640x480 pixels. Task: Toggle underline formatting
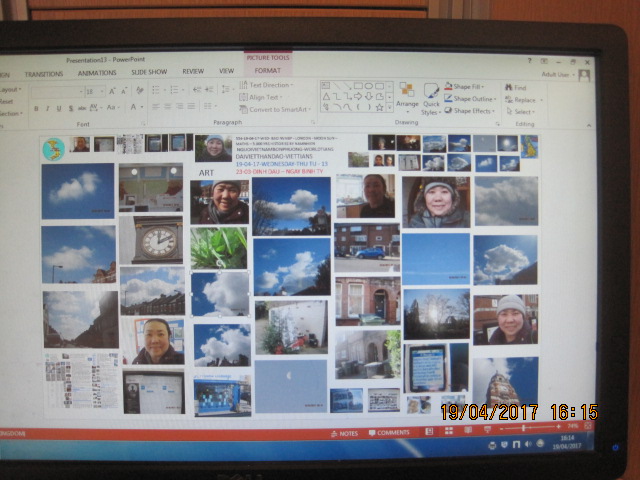[x=59, y=109]
